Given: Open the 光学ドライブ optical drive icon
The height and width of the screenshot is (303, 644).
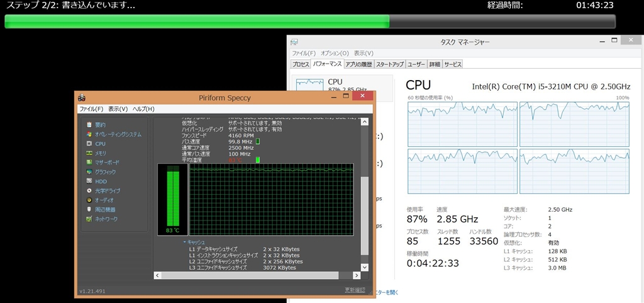Looking at the screenshot, I should tap(89, 190).
